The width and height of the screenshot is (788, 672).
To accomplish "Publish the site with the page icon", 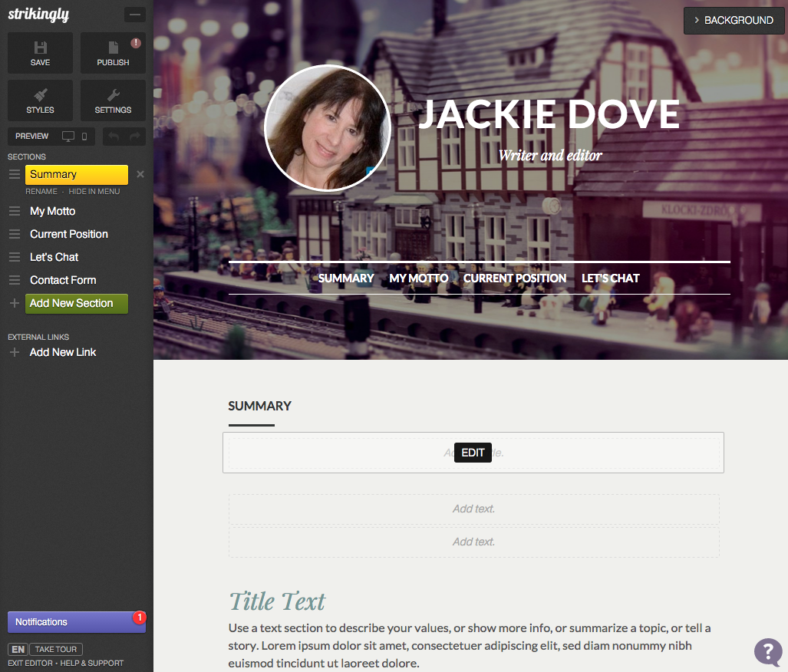I will point(113,53).
